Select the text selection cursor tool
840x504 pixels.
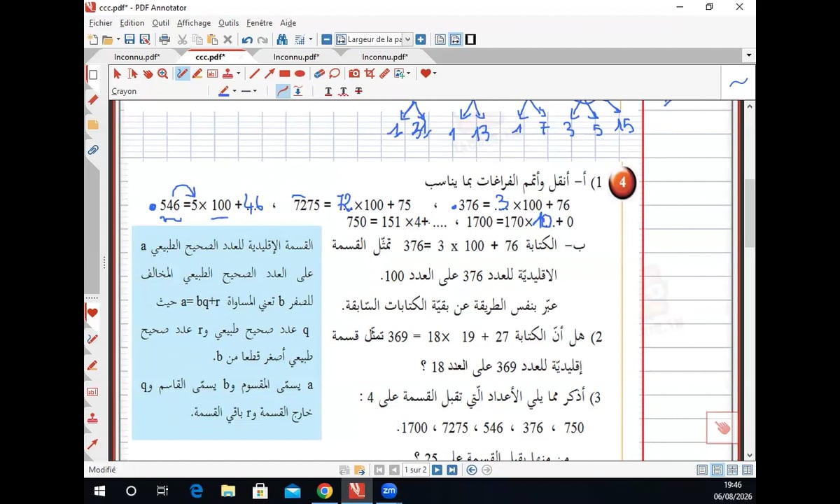(x=132, y=73)
